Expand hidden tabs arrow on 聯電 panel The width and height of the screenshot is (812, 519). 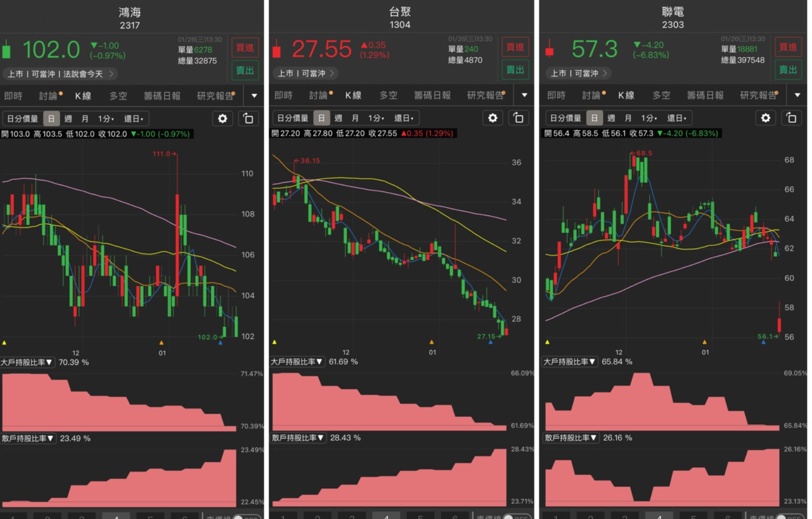tap(797, 95)
